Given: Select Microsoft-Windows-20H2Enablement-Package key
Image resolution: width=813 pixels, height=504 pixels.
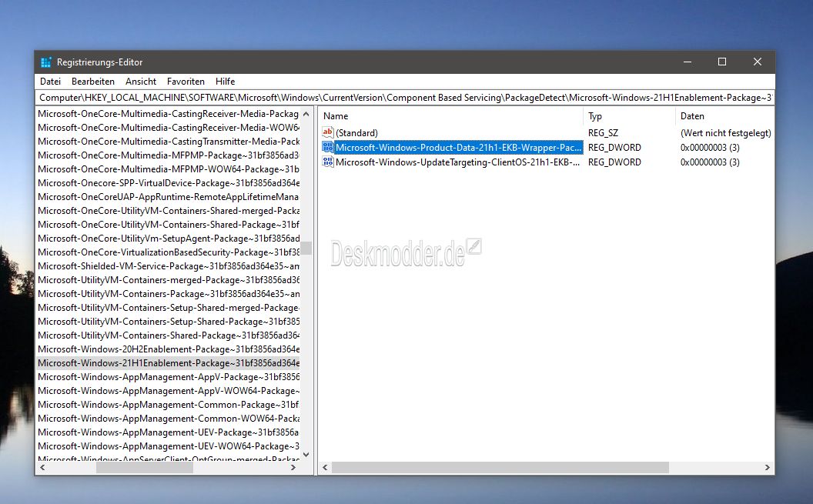Looking at the screenshot, I should (169, 349).
